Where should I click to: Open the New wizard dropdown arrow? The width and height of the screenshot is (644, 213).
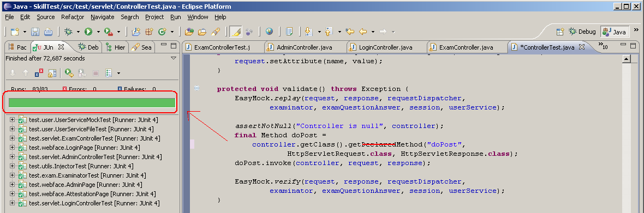click(25, 32)
